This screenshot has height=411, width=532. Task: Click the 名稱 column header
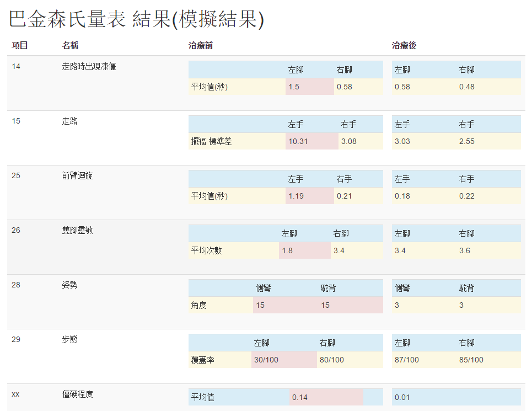[70, 46]
